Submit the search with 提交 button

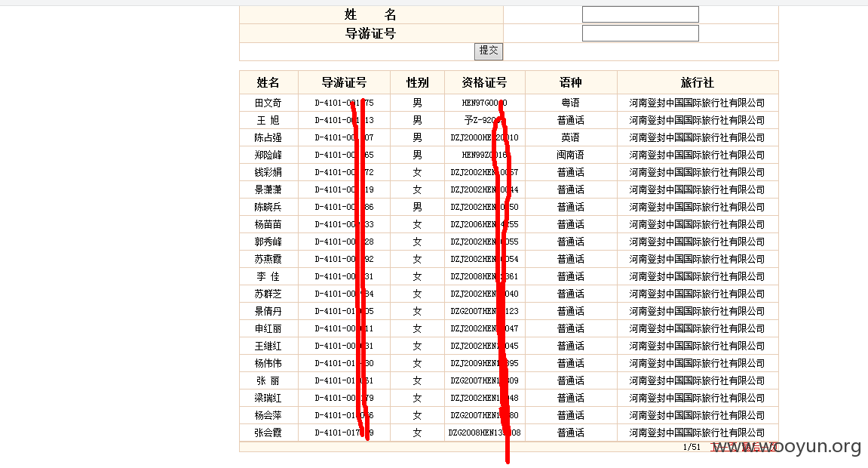[x=488, y=51]
